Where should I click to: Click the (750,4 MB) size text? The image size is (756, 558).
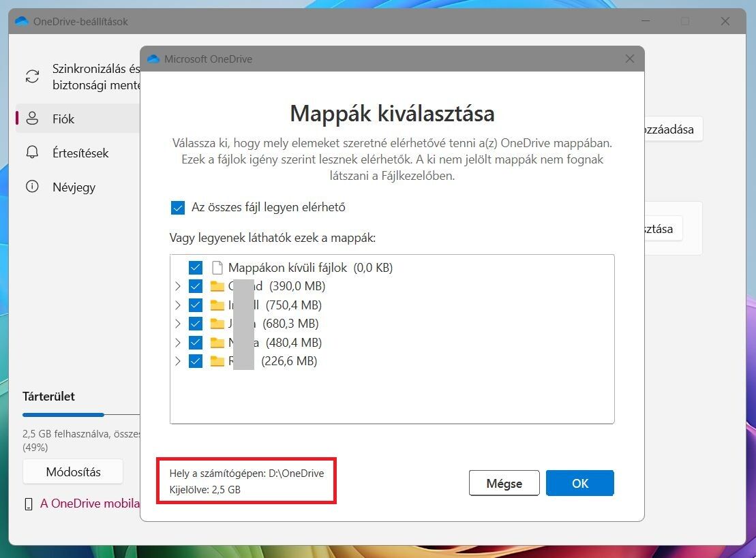pos(294,305)
